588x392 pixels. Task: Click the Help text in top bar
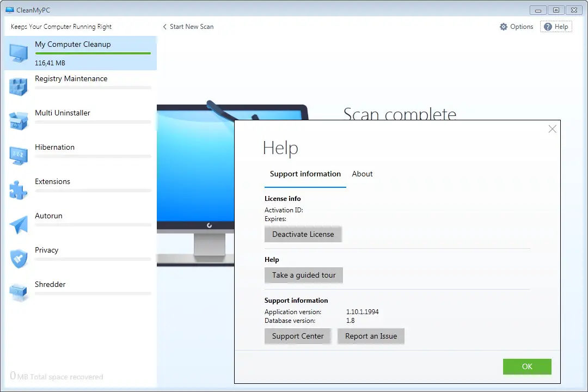(561, 27)
